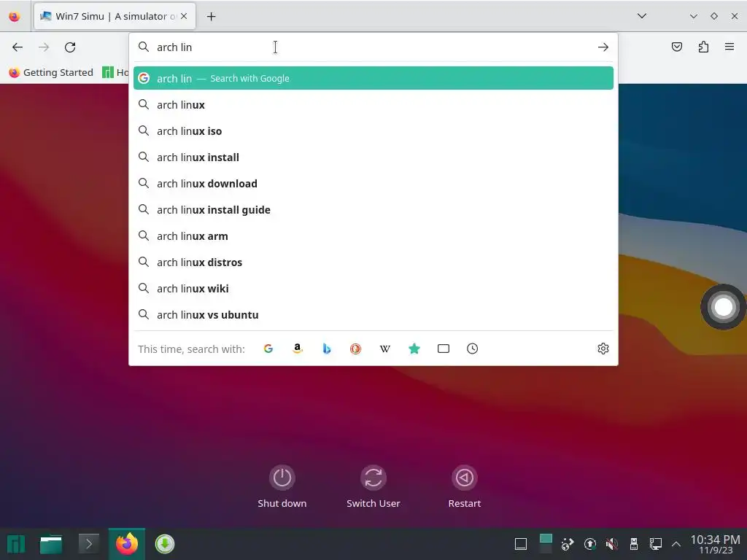Screen dimensions: 747x560
Task: Search bookmarks with the star icon
Action: pos(414,349)
